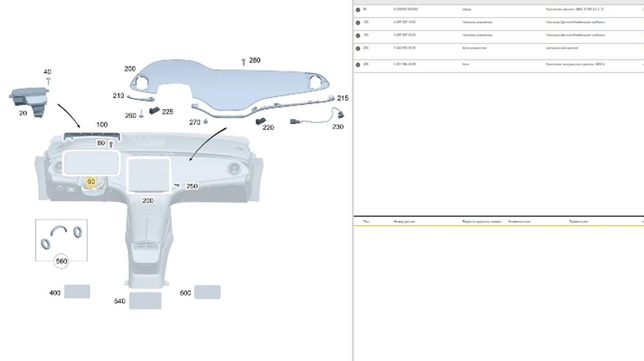644x361 pixels.
Task: Click callout number 100 above instrument cluster
Action: click(x=101, y=125)
